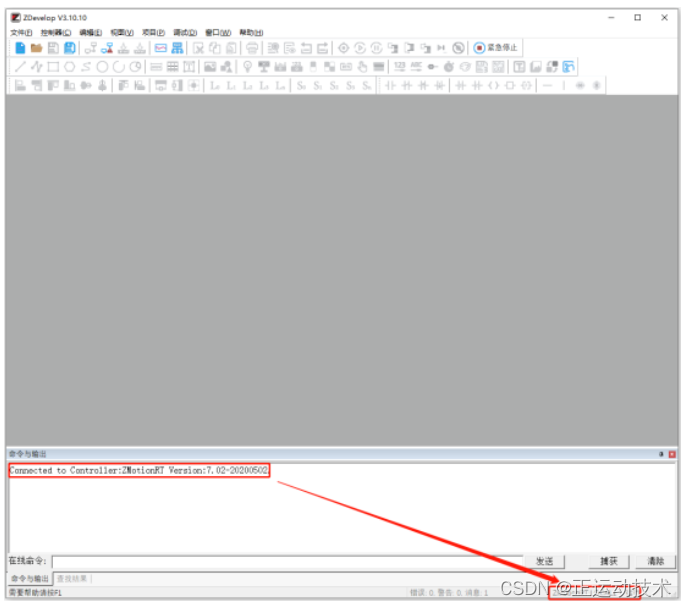Image resolution: width=687 pixels, height=607 pixels.
Task: Click the ZDevelop V3.10.10 title text
Action: click(55, 18)
